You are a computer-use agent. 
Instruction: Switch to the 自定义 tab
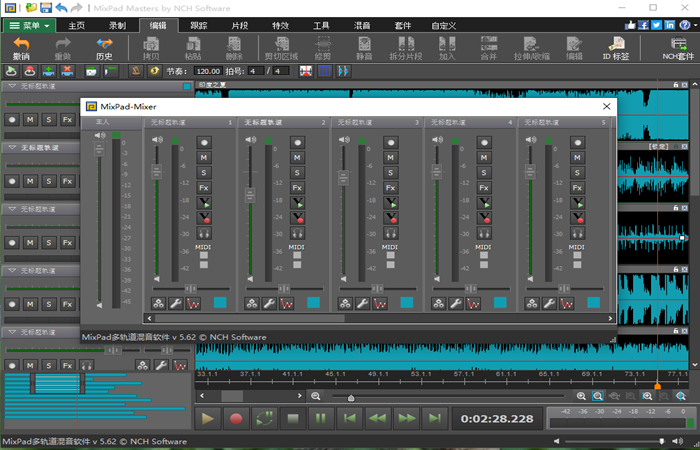444,26
